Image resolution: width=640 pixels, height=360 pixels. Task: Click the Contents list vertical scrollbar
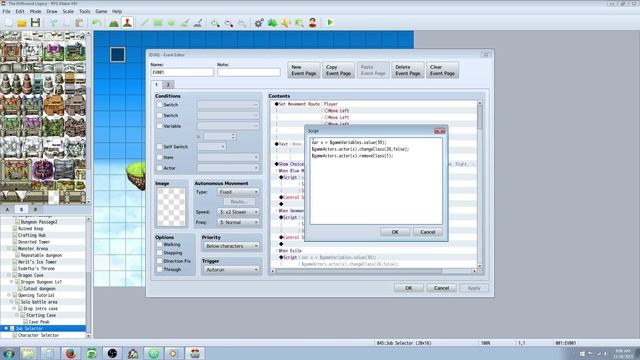pyautogui.click(x=480, y=184)
